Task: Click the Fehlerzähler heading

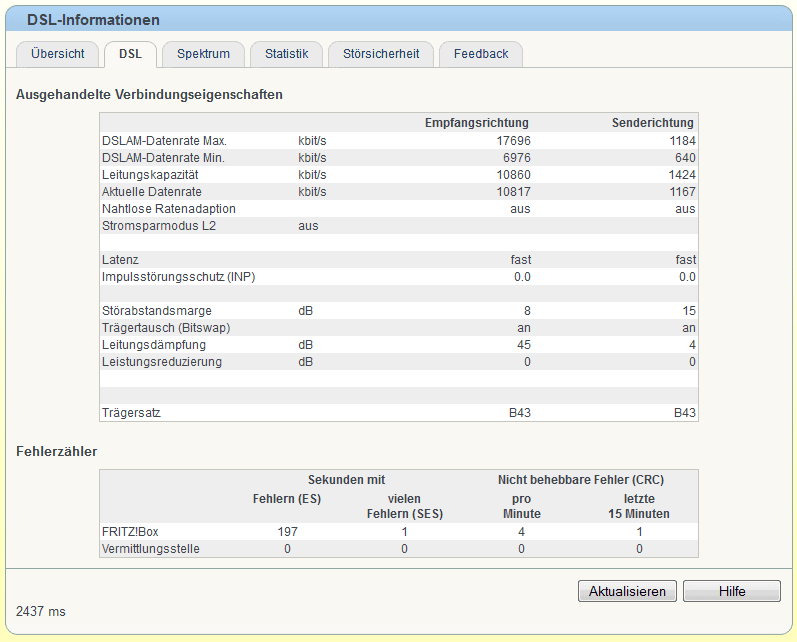Action: 56,451
